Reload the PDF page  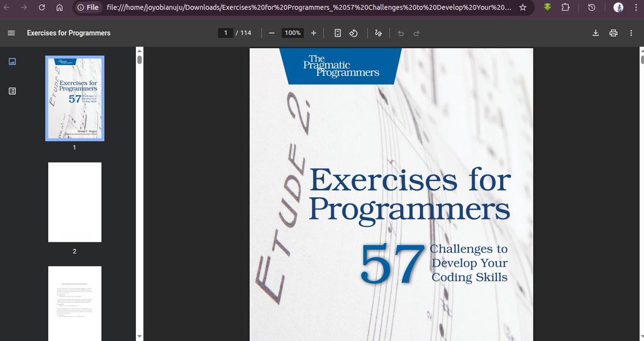[42, 8]
